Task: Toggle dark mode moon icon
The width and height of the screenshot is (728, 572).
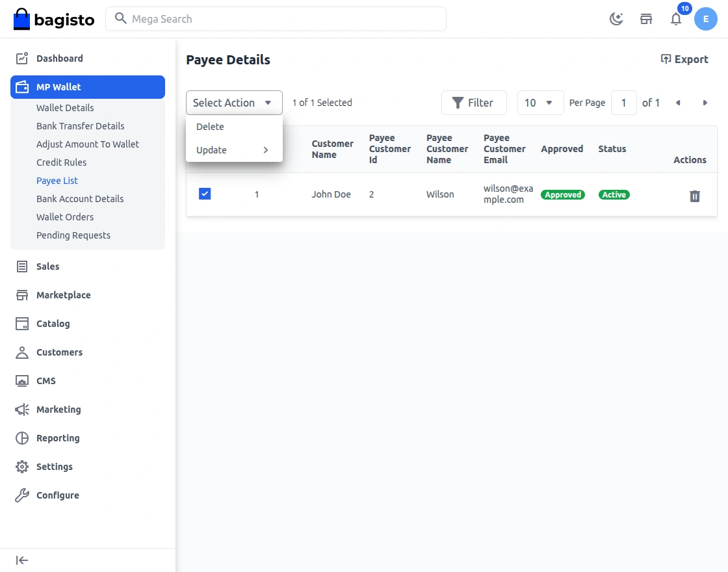Action: 616,19
